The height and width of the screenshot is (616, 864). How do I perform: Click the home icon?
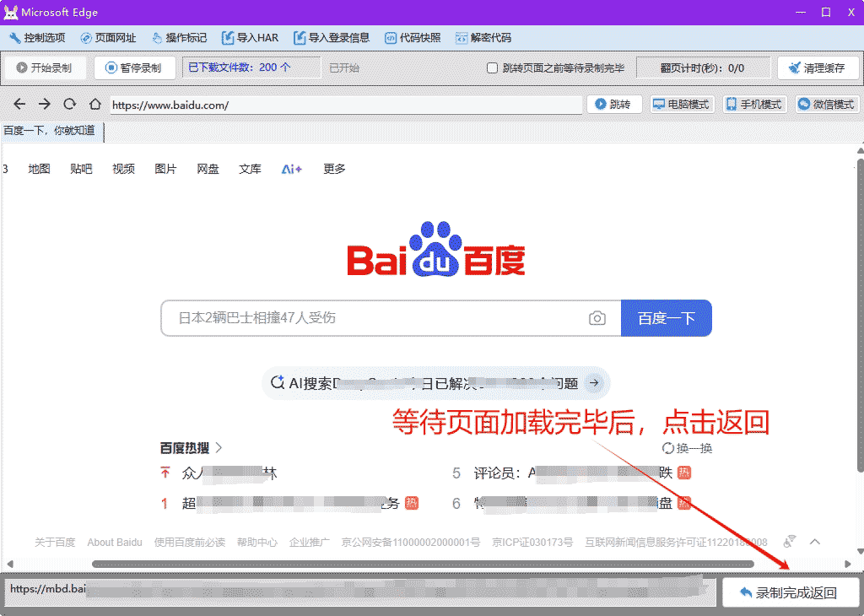[x=95, y=104]
